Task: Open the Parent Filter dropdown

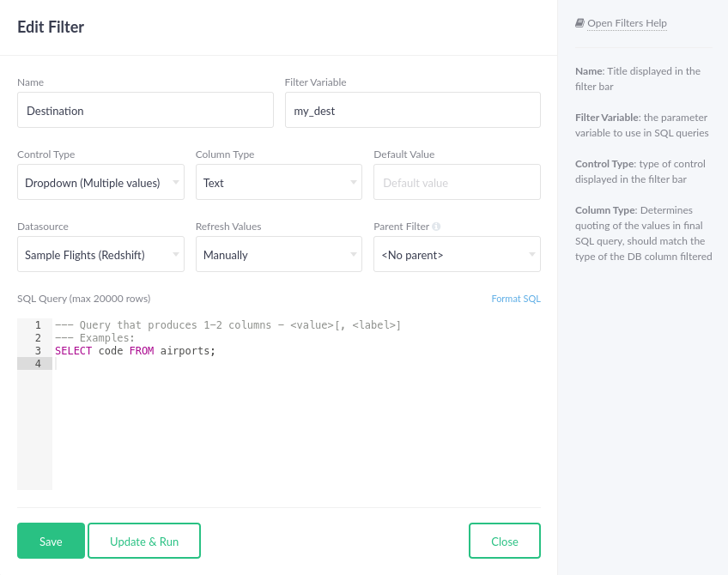Action: [x=457, y=254]
